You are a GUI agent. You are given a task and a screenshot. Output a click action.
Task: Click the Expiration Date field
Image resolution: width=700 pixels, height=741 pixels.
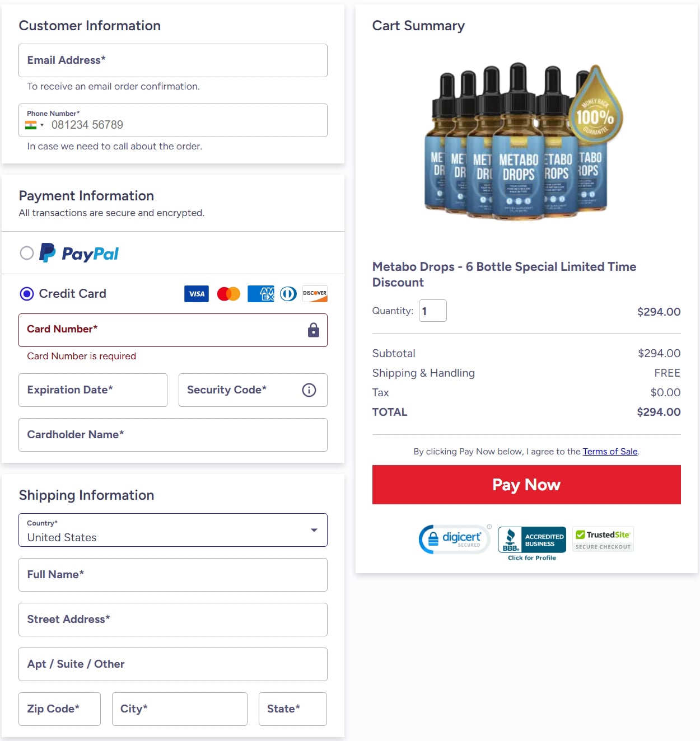[x=93, y=390]
